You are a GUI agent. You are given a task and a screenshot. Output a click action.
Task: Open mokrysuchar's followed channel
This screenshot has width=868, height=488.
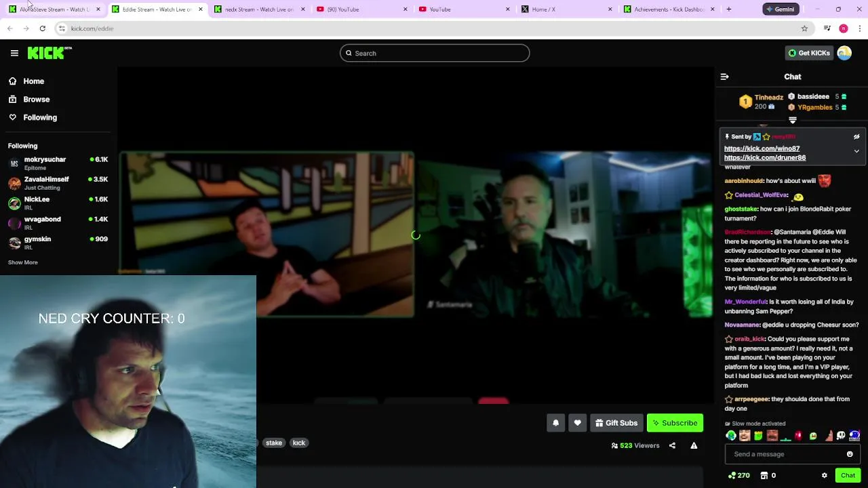(58, 163)
